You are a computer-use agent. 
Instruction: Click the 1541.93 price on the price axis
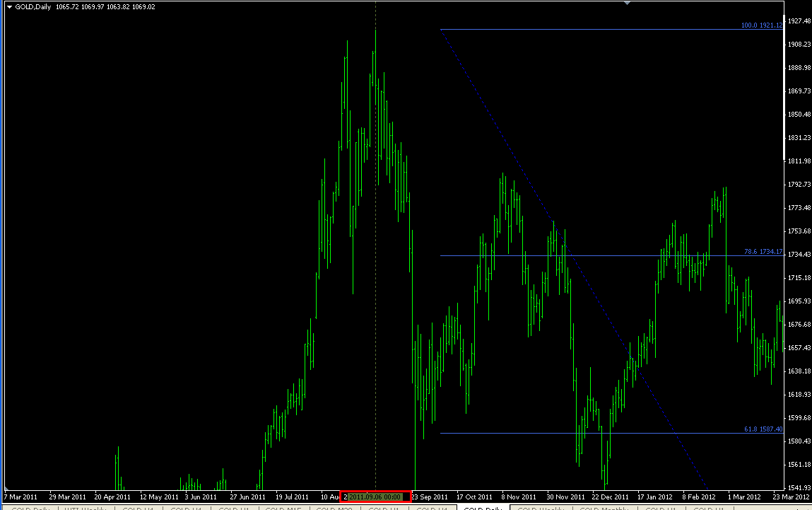(799, 487)
